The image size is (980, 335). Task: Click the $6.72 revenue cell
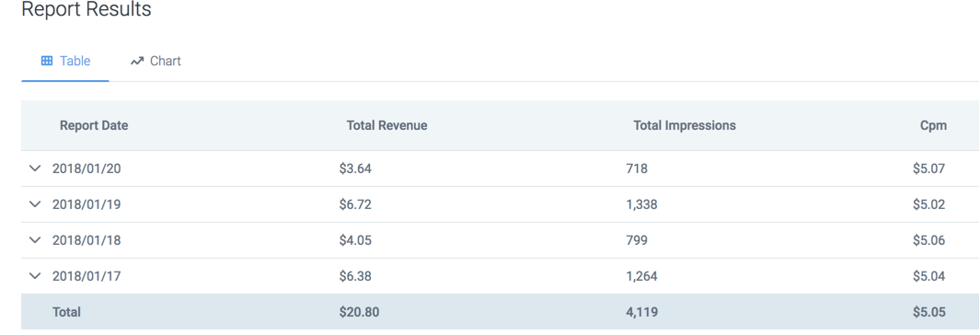[x=355, y=204]
